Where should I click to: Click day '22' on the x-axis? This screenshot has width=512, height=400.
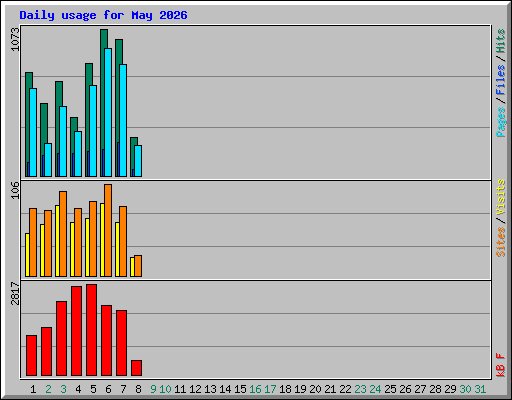[x=345, y=389]
